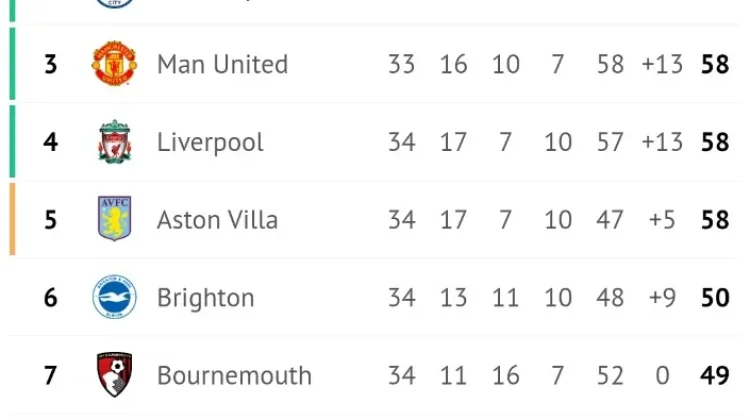Click the partially visible Man City crest
Viewport: 750px width, 420px height.
tap(114, 4)
